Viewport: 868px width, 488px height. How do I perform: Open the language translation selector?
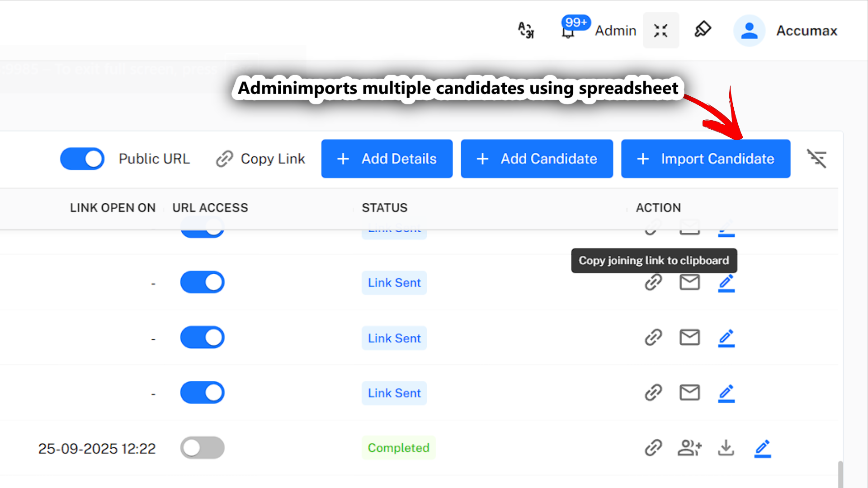pos(526,30)
